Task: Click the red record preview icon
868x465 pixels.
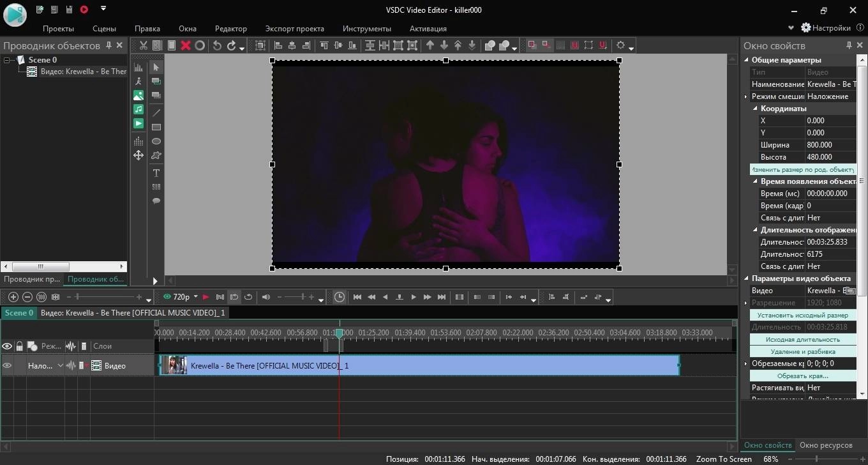Action: (x=206, y=297)
